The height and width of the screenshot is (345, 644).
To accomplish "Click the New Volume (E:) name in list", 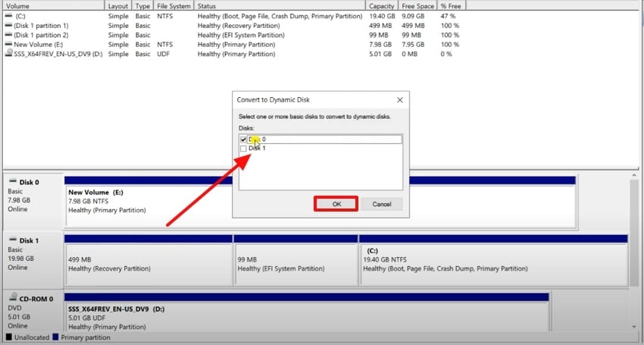I will click(x=38, y=45).
